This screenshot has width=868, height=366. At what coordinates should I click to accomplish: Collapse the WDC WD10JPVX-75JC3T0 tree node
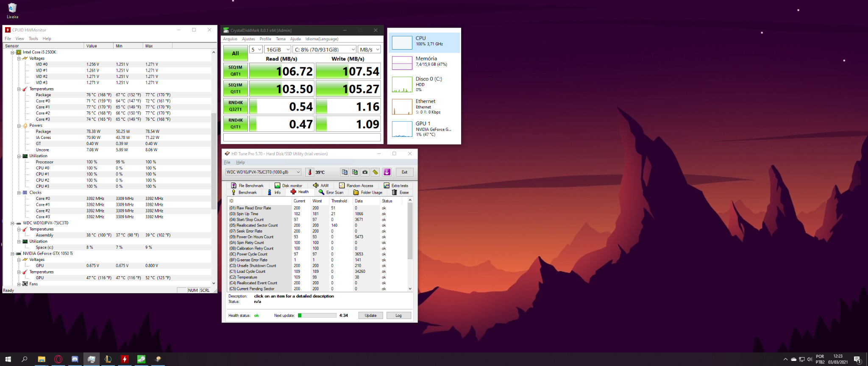(13, 223)
